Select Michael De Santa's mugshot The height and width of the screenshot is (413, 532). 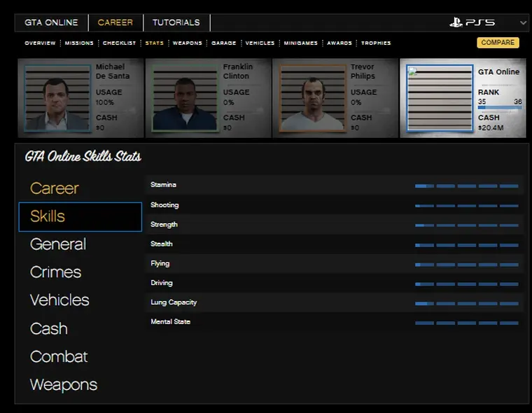57,99
